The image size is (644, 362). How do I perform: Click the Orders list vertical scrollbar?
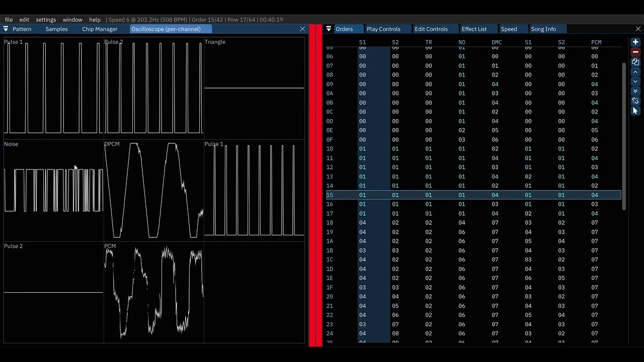pos(624,136)
